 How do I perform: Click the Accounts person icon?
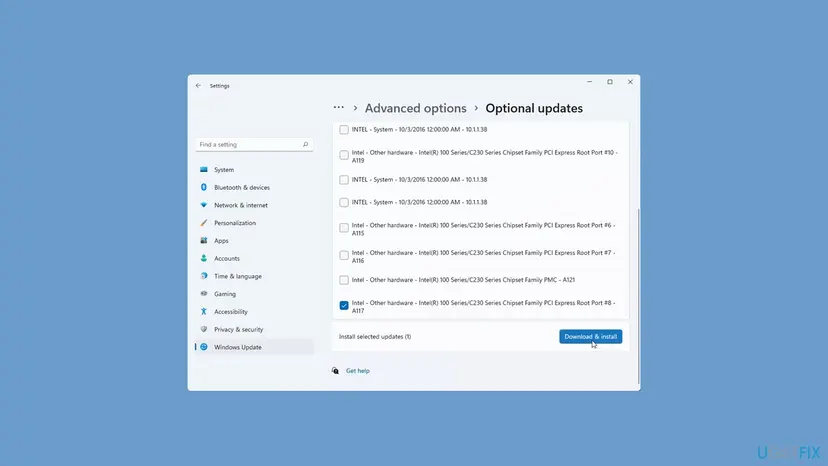(204, 258)
